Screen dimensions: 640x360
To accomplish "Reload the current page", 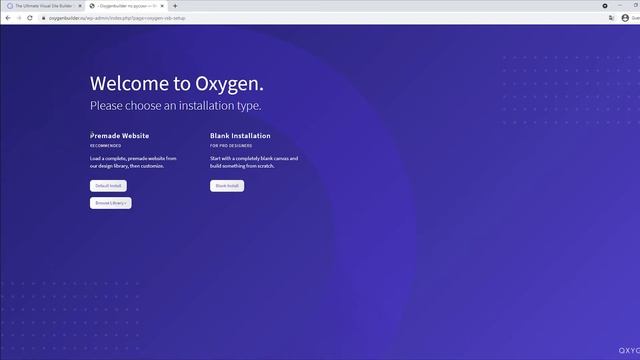I will click(30, 18).
